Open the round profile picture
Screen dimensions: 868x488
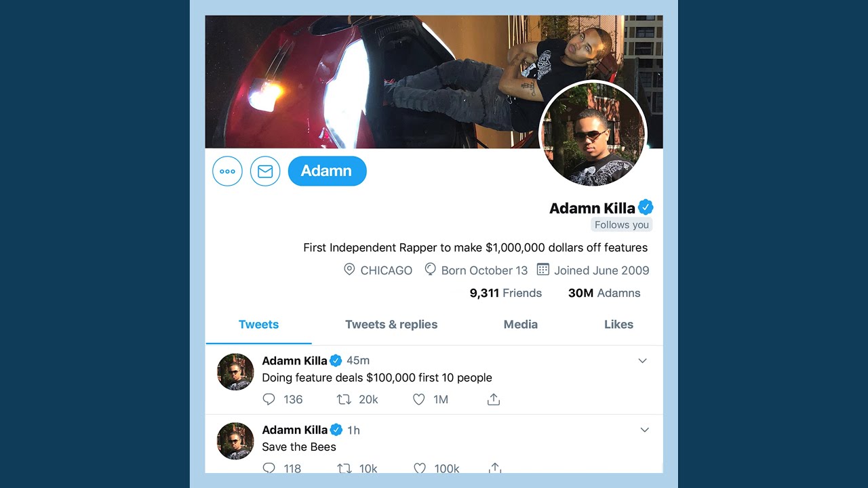593,134
